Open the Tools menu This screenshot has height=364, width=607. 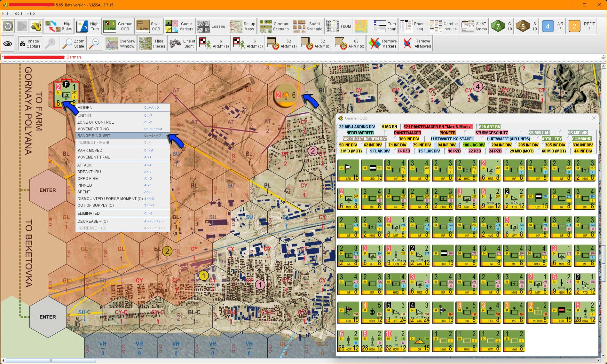point(18,13)
